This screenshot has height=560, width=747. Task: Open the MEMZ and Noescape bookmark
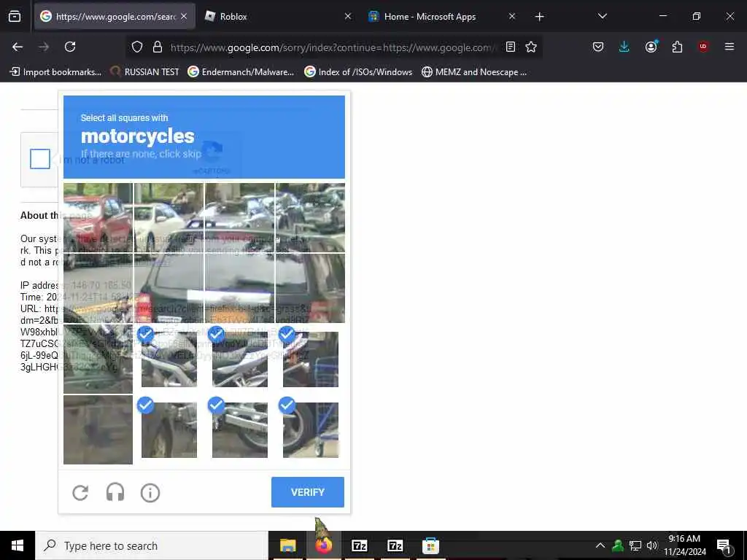click(x=474, y=72)
